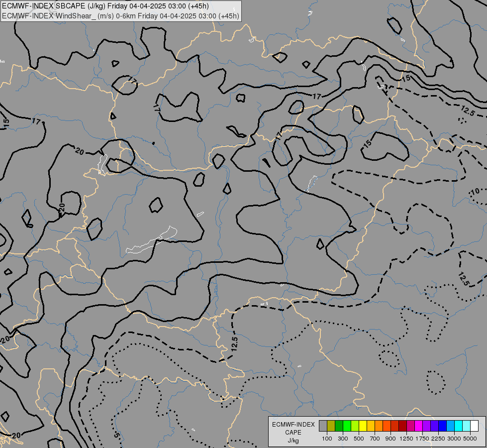Click the CAPE label in the legend

click(293, 433)
